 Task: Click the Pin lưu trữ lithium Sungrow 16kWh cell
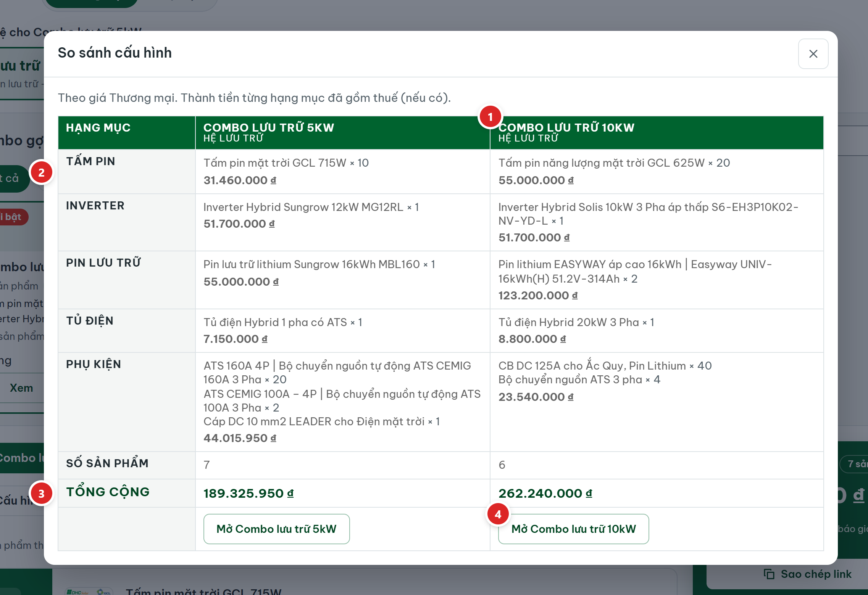coord(342,280)
